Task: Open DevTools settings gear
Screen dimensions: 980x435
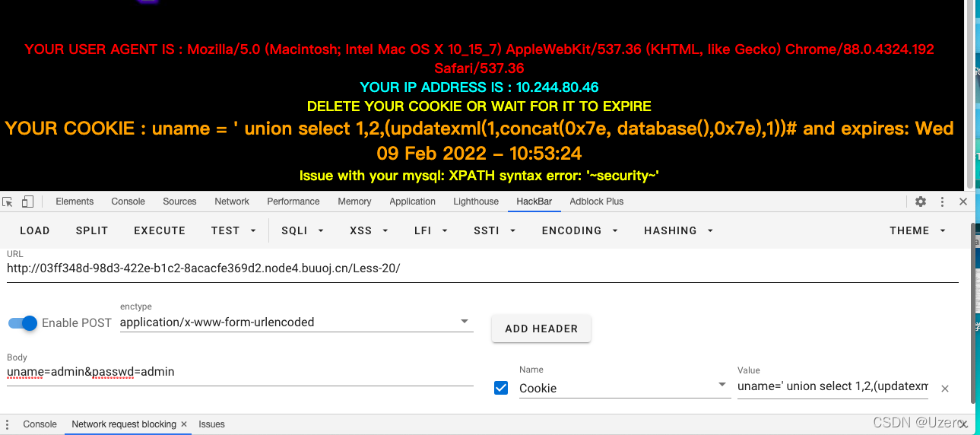Action: (x=921, y=202)
